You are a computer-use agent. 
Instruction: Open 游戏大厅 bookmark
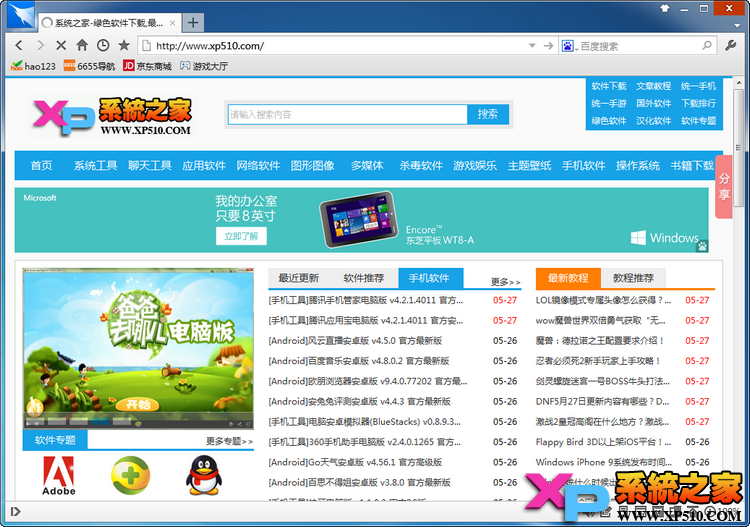click(204, 66)
